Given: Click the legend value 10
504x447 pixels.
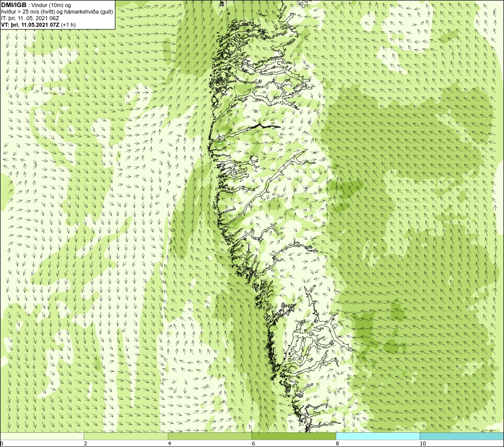Looking at the screenshot, I should point(423,444).
